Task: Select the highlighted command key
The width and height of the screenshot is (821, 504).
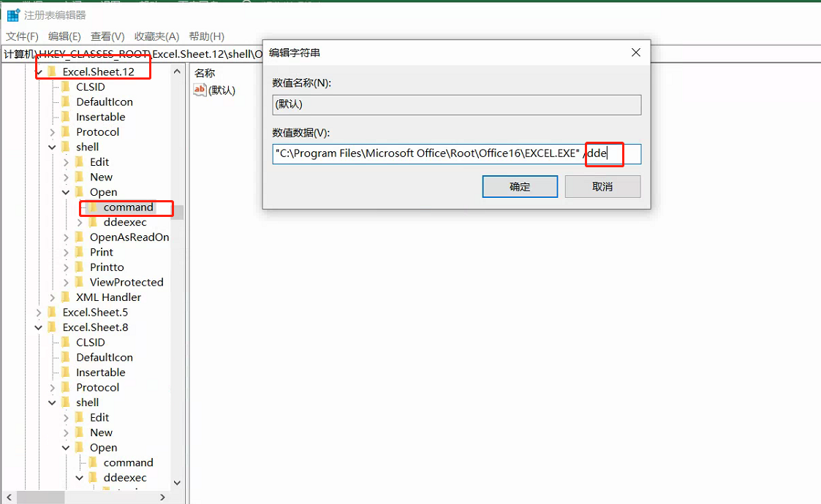Action: tap(128, 207)
